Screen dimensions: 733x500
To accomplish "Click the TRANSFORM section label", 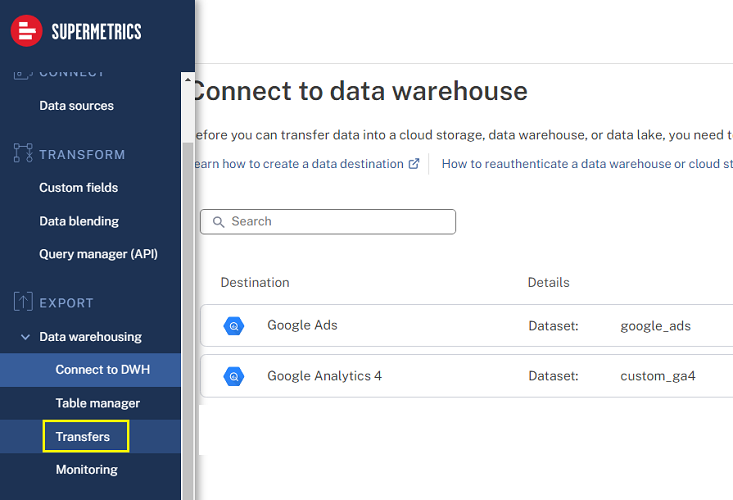I will coord(82,155).
